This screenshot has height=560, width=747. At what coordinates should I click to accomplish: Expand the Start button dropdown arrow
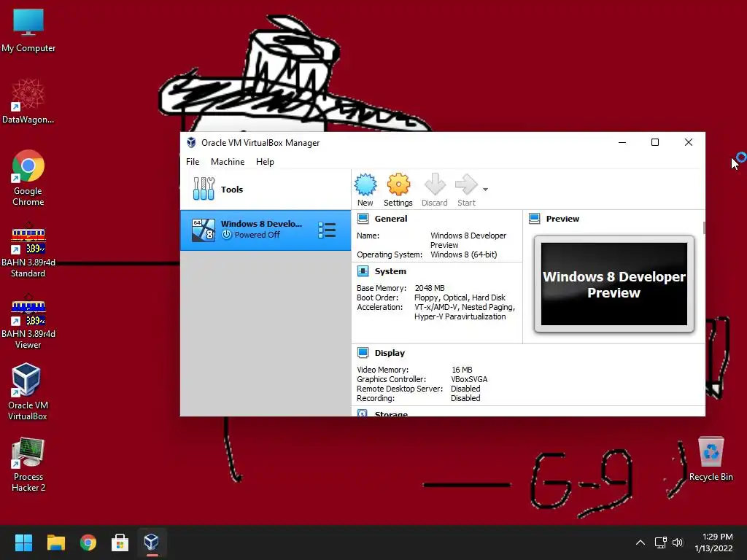tap(485, 190)
